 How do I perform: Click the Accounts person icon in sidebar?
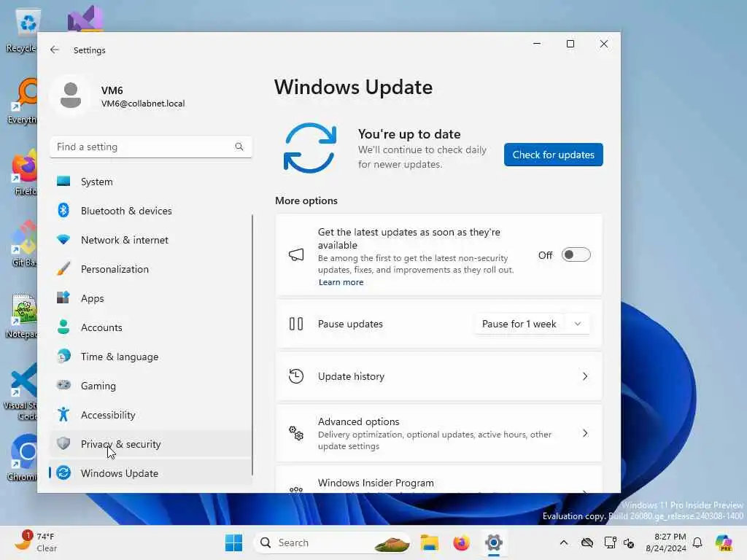[63, 327]
